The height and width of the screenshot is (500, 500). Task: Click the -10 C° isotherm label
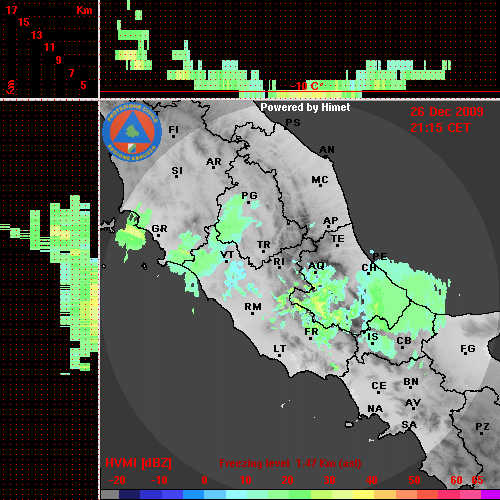click(306, 86)
